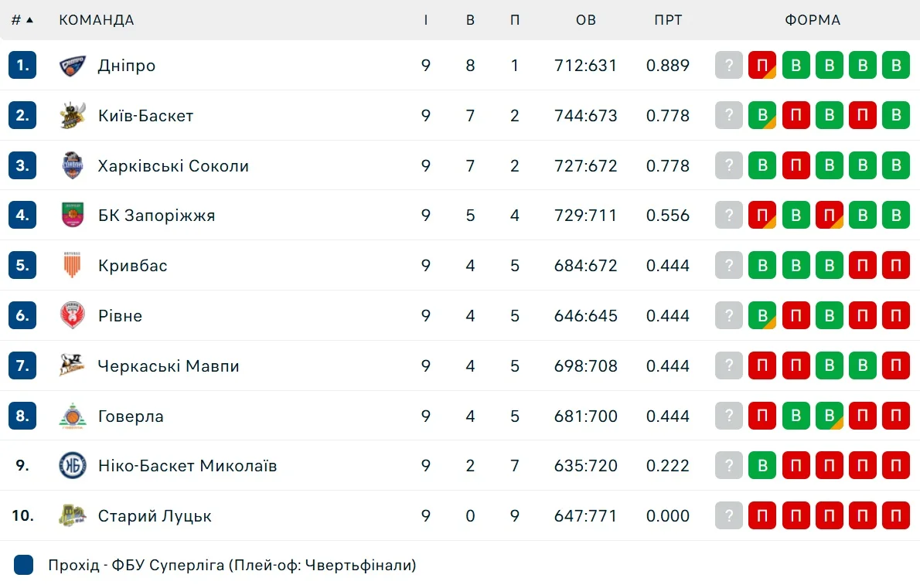
Task: Click the Харківські Соколи logo icon
Action: 73,165
